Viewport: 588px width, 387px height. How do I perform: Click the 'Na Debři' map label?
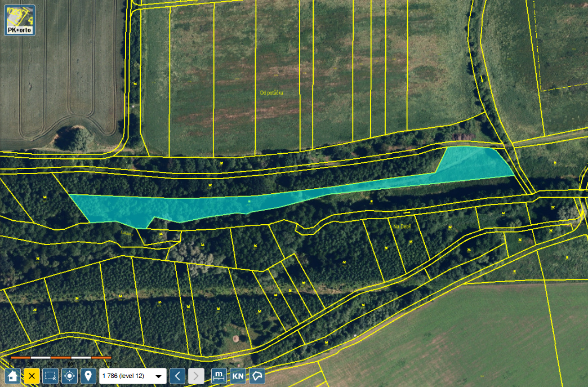[x=402, y=226]
